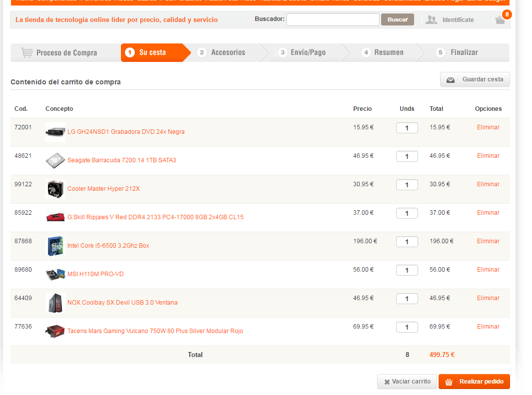
Task: Open Cooler Master Hyper 212X link
Action: click(x=103, y=189)
